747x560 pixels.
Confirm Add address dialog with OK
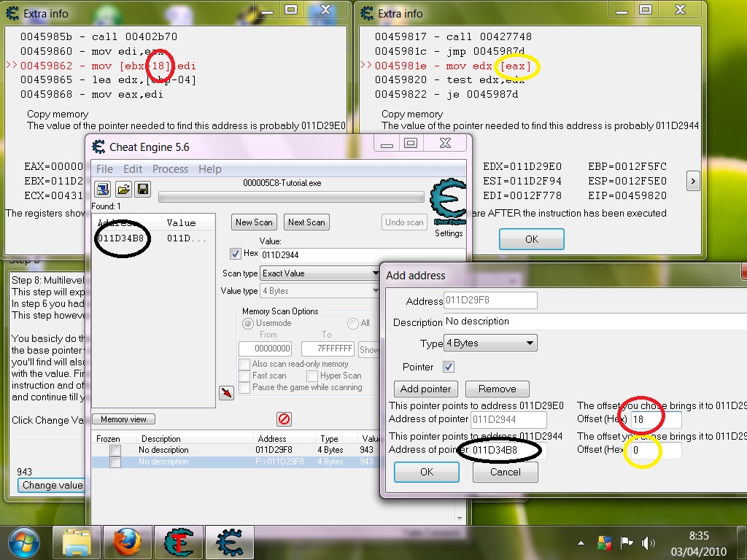pos(426,472)
